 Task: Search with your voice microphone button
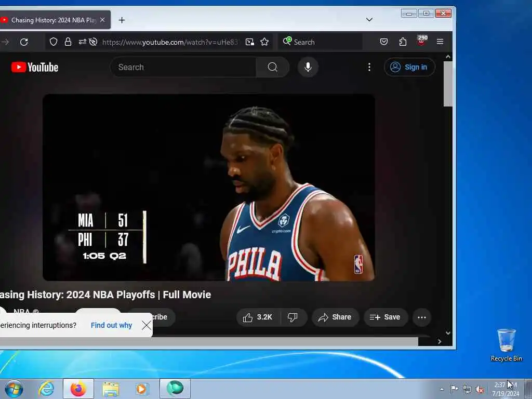[308, 67]
